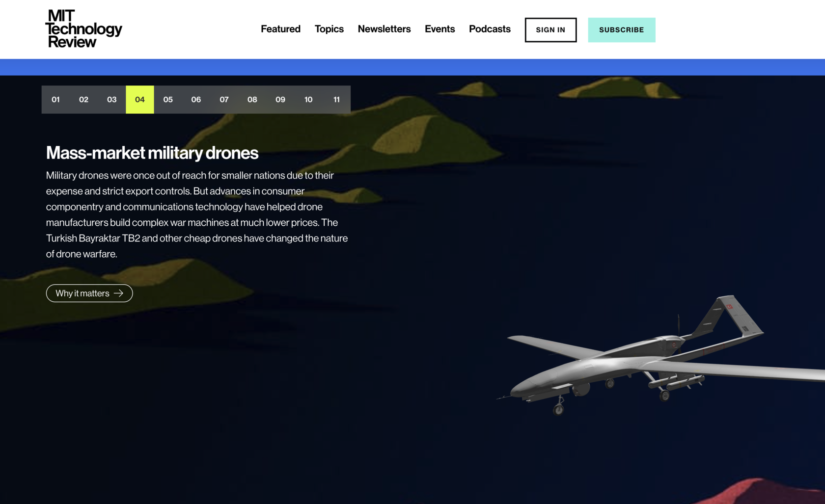Click the Why it matters button
The width and height of the screenshot is (825, 504).
coord(89,293)
